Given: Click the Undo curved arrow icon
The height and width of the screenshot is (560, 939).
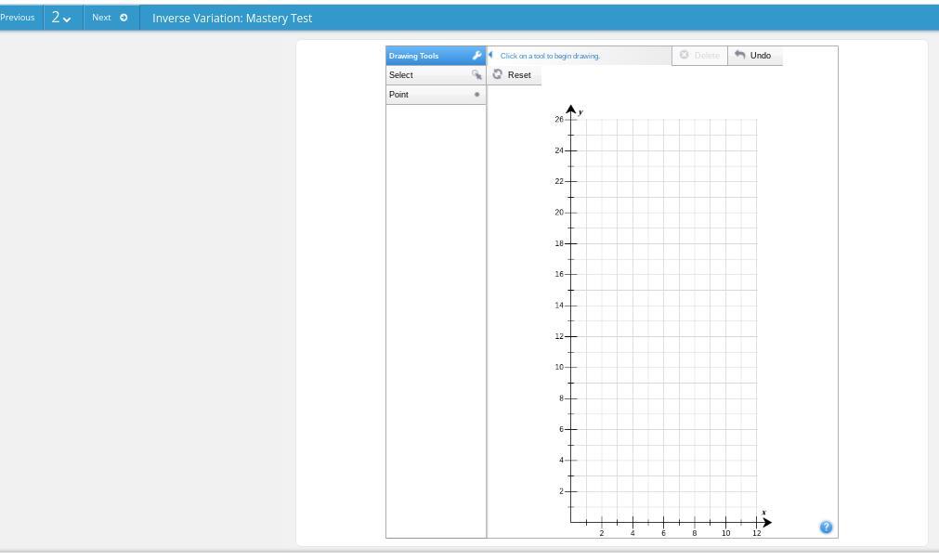Looking at the screenshot, I should (x=740, y=55).
